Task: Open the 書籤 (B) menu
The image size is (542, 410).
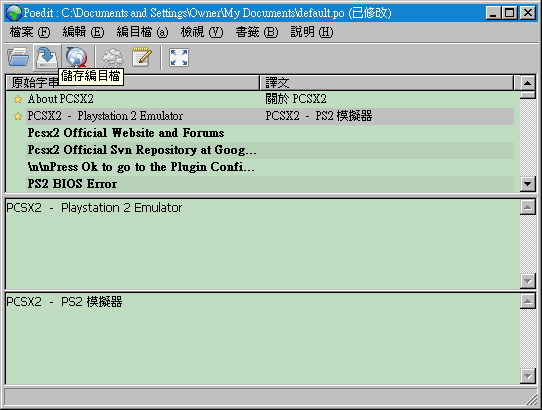Action: pyautogui.click(x=256, y=32)
